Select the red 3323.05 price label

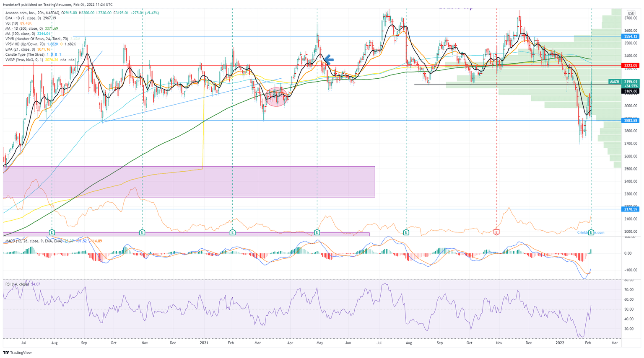click(630, 66)
